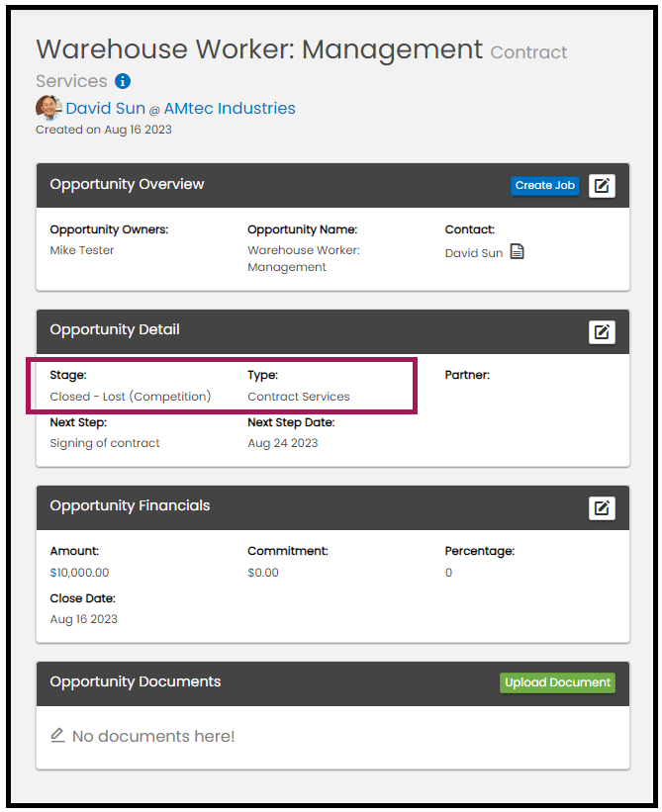This screenshot has width=662, height=812.
Task: Click the Opportunity Documents panel header
Action: [x=135, y=682]
